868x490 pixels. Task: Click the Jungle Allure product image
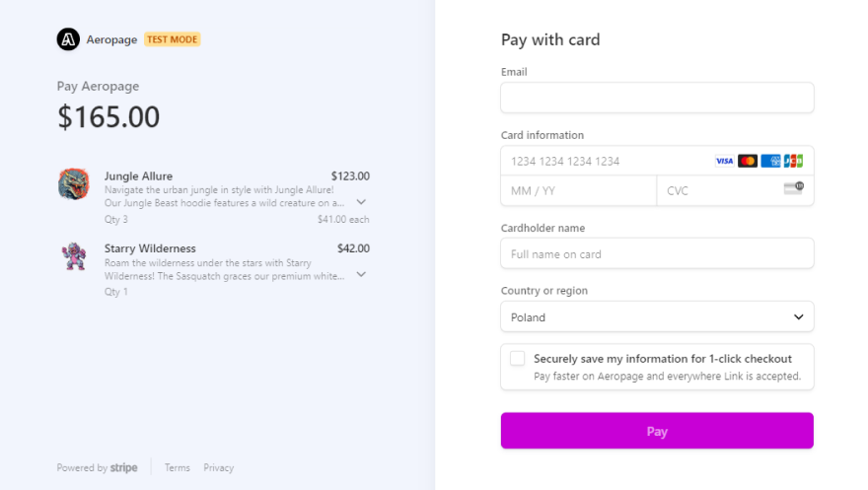point(74,183)
